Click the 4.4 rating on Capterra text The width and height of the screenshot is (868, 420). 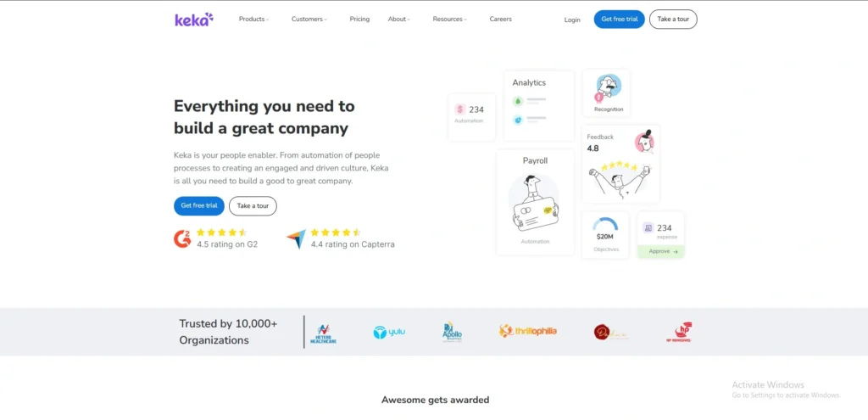(353, 244)
